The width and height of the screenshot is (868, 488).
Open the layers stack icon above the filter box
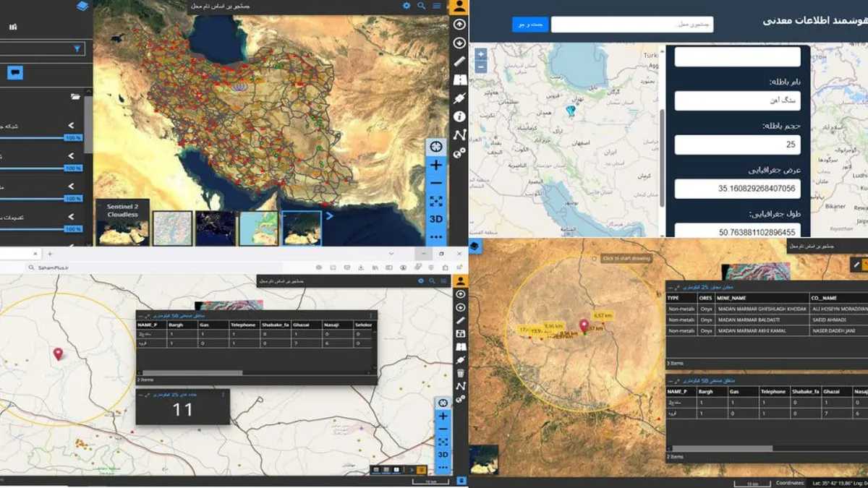click(x=82, y=7)
